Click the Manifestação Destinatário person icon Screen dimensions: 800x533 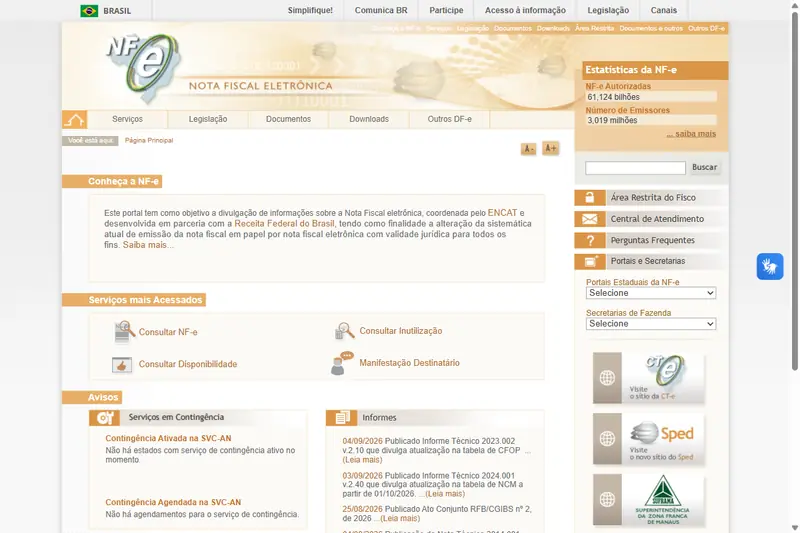(x=341, y=363)
